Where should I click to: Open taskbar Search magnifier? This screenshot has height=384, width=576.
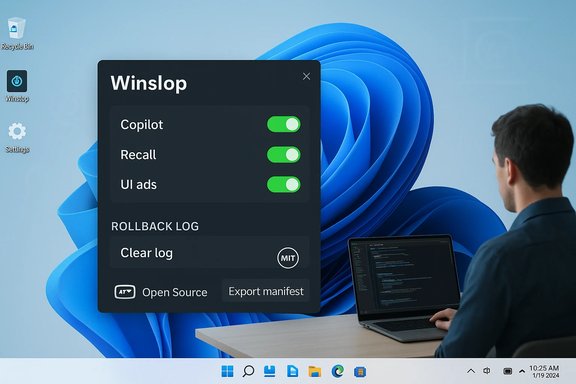[x=248, y=371]
